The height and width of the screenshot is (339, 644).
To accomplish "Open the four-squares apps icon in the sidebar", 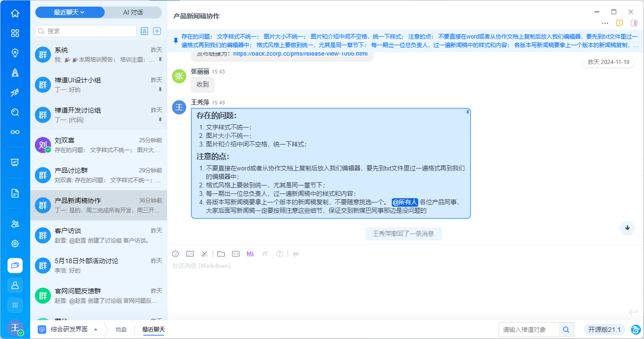I will pyautogui.click(x=15, y=33).
